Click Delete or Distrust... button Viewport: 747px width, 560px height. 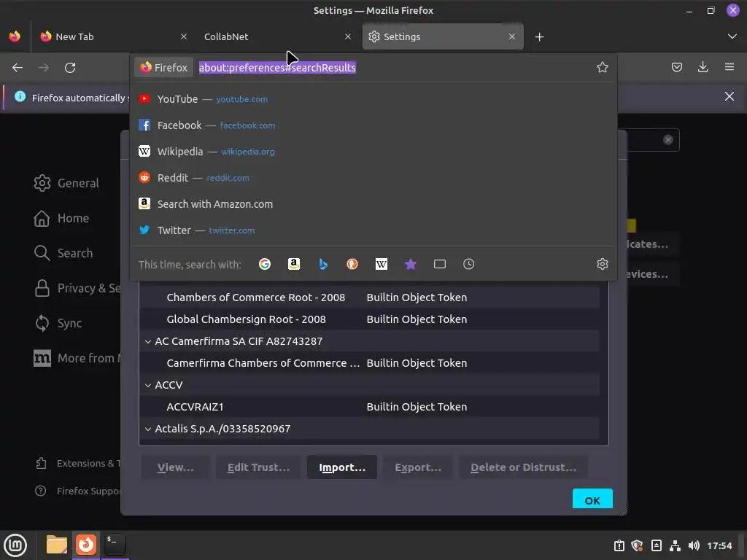point(523,467)
